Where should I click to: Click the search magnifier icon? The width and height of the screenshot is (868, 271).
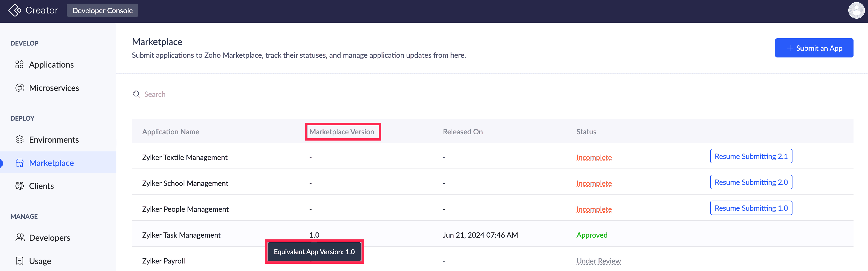[137, 94]
